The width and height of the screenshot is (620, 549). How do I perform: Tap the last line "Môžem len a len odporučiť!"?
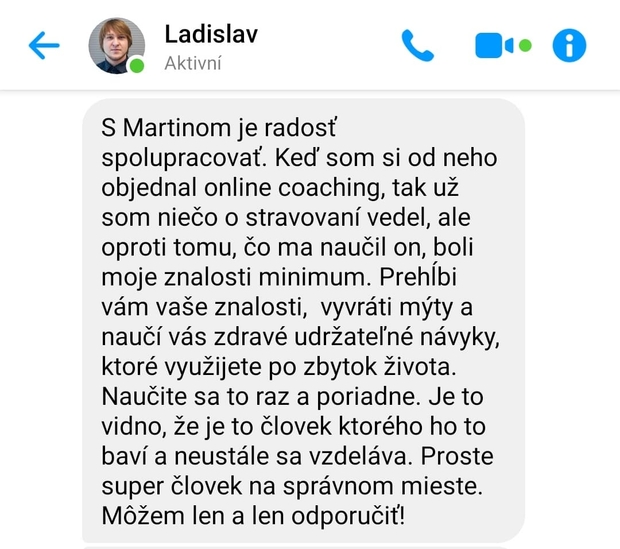(253, 516)
